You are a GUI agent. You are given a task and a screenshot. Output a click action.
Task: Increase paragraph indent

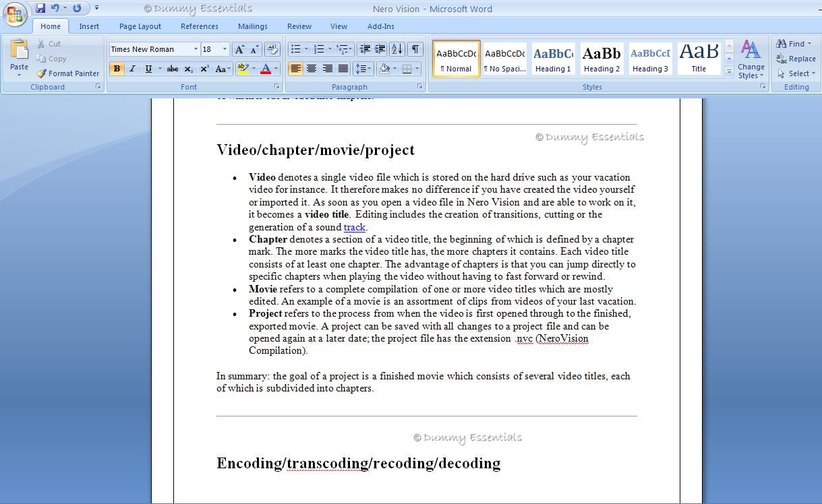click(380, 49)
